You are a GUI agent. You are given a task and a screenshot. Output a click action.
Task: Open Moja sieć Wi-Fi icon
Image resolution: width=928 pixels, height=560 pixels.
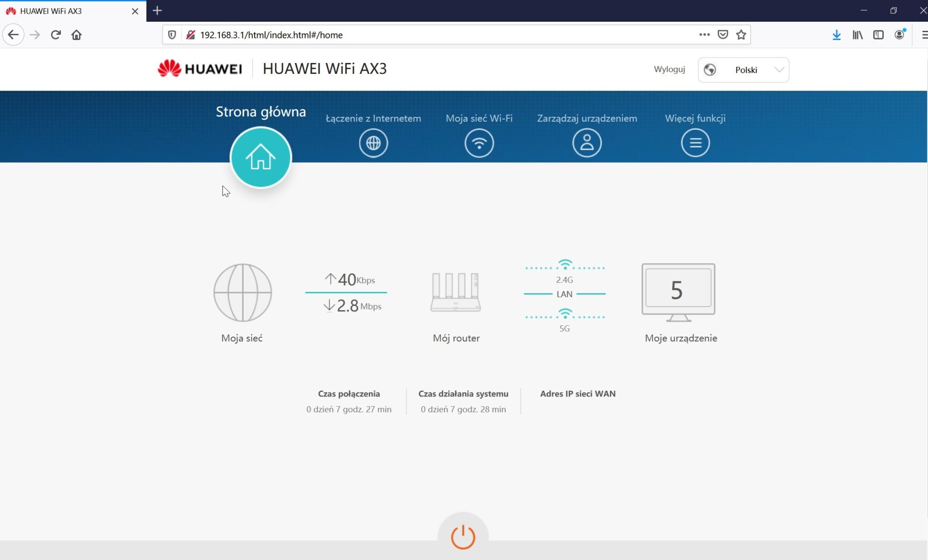[x=479, y=143]
